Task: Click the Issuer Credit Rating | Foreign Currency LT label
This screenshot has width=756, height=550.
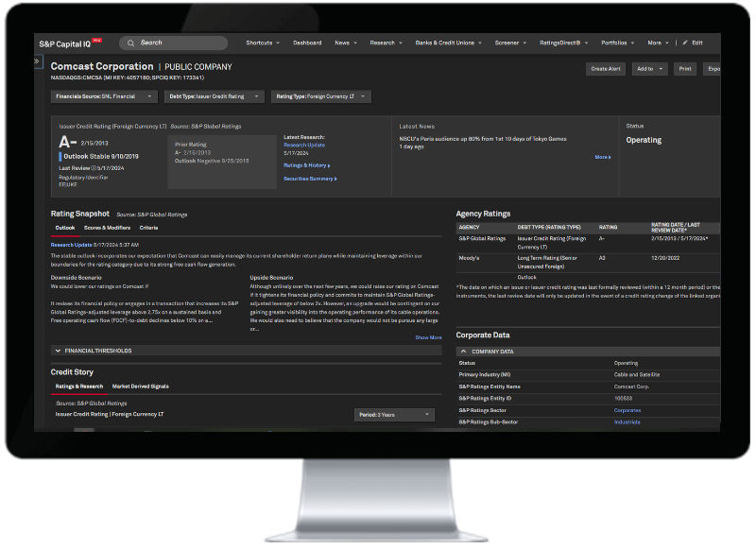Action: click(x=110, y=415)
